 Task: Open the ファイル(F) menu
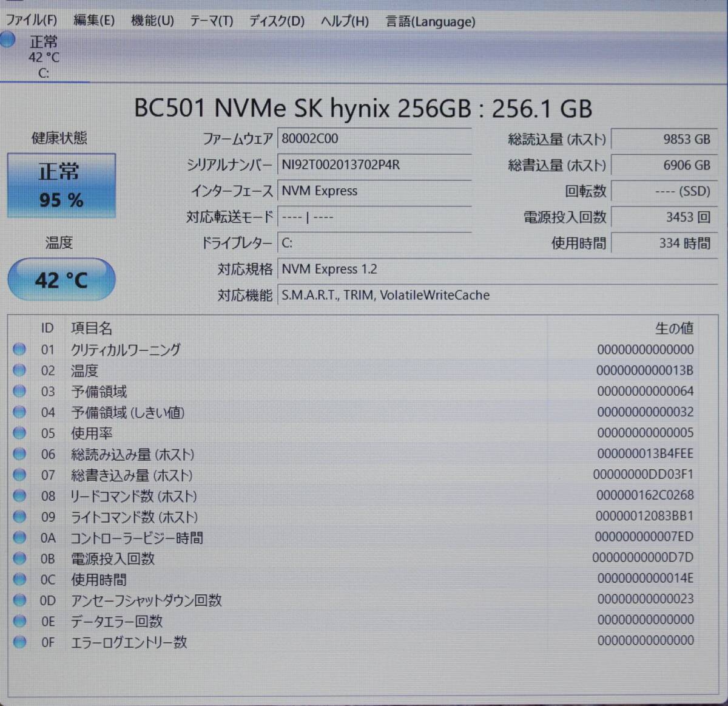(x=32, y=20)
